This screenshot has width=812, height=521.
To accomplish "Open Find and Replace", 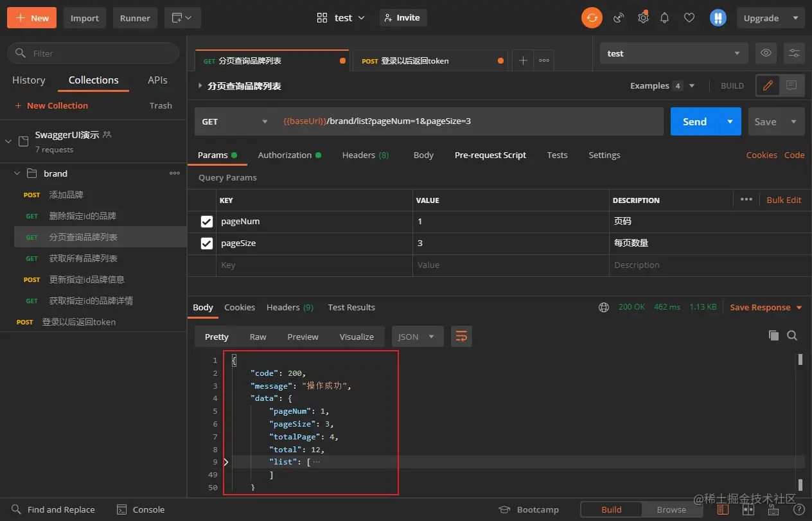I will (53, 509).
